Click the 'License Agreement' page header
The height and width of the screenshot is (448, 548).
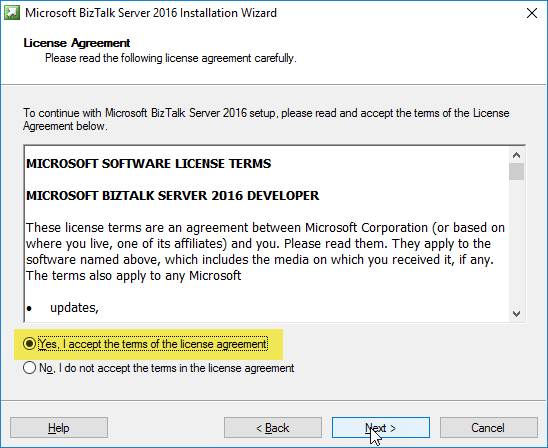pyautogui.click(x=77, y=43)
